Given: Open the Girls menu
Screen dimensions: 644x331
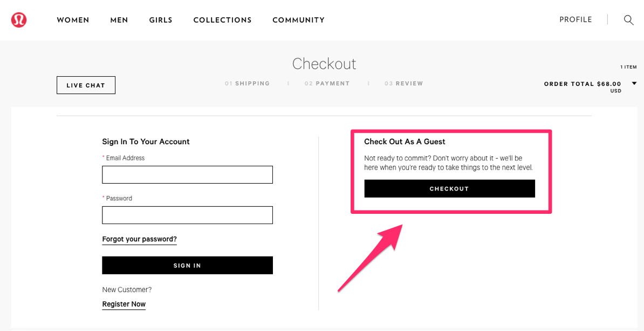Looking at the screenshot, I should click(161, 20).
